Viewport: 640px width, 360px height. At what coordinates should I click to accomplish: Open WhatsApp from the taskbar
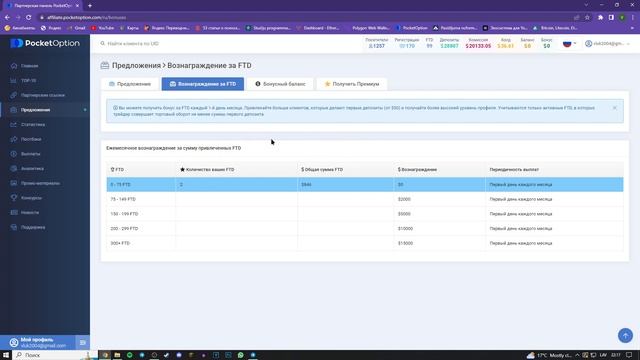(240, 355)
